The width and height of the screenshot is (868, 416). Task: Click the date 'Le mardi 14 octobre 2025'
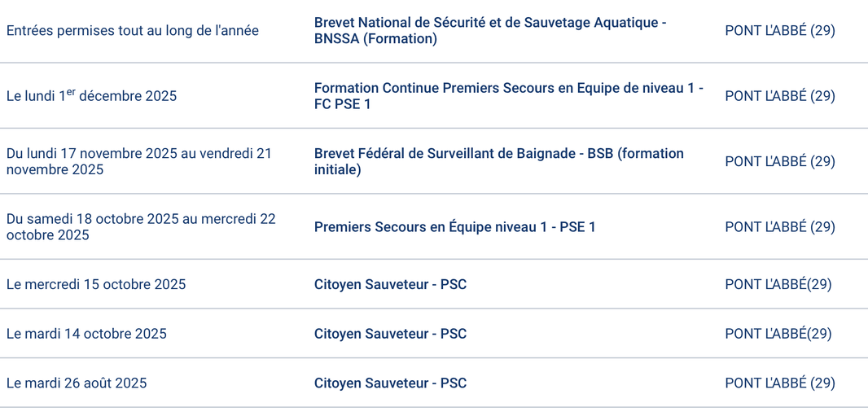click(x=86, y=334)
